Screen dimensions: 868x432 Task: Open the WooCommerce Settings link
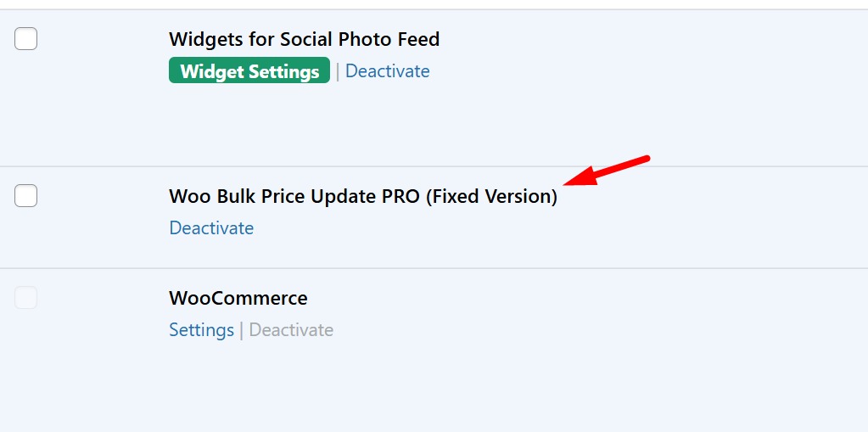tap(201, 330)
